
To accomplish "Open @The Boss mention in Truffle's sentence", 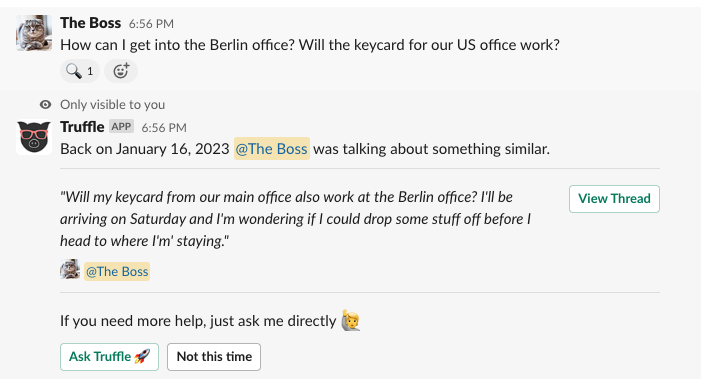I will pos(272,148).
